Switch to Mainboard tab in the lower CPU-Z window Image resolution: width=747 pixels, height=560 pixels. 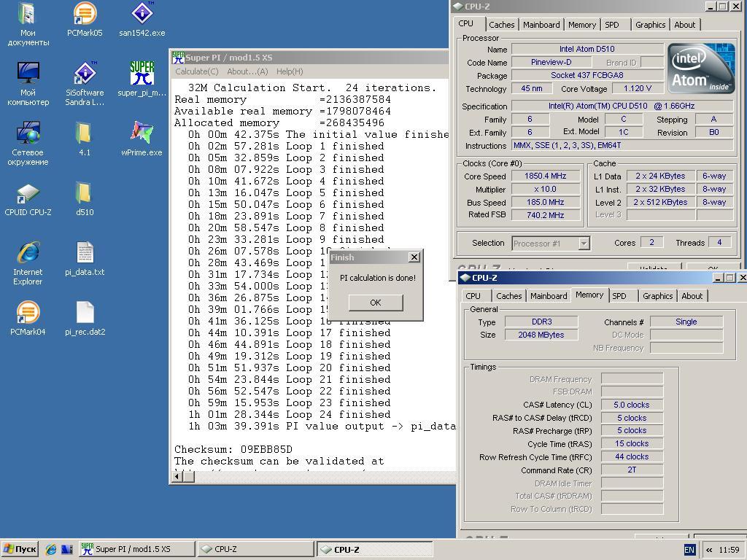coord(549,296)
